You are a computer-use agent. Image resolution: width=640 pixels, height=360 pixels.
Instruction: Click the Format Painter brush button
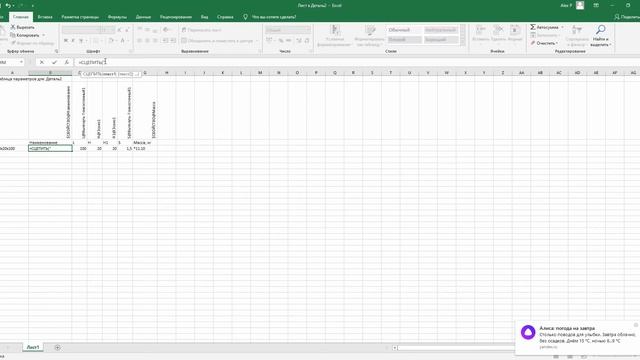(33, 43)
